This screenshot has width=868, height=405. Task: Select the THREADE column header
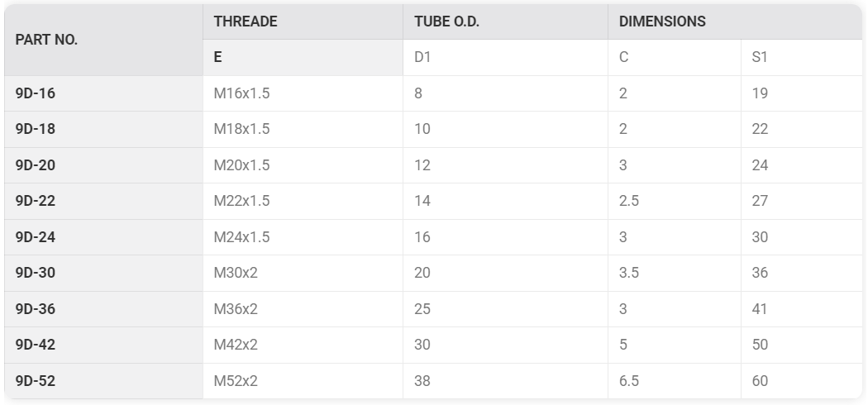tap(303, 21)
